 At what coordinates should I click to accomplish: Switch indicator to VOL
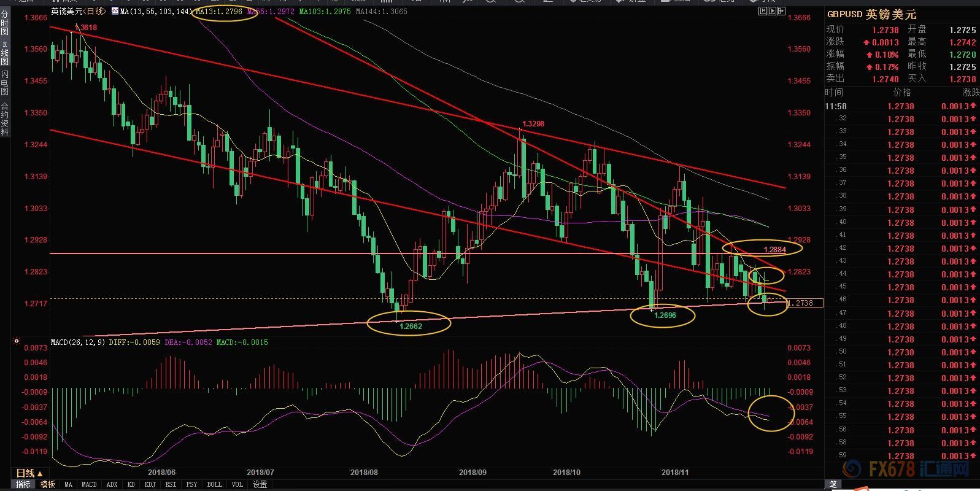point(237,484)
